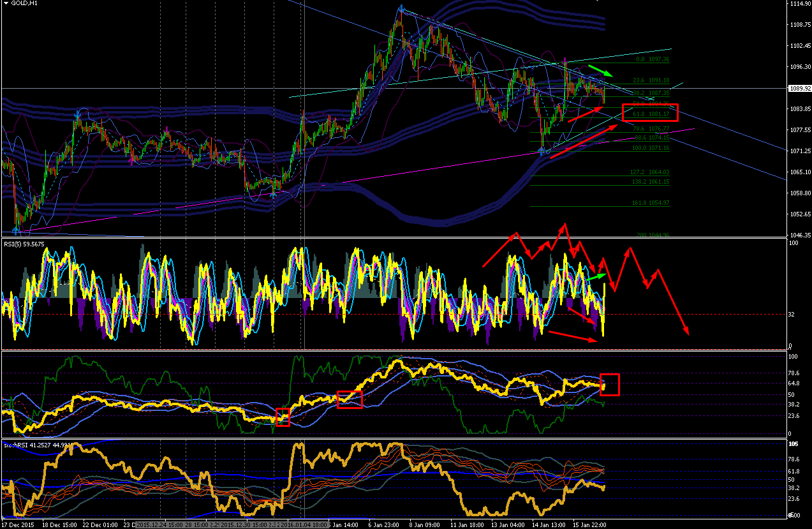Select the Fibonacci 200 level at 1044.96
This screenshot has height=529, width=812.
point(652,235)
